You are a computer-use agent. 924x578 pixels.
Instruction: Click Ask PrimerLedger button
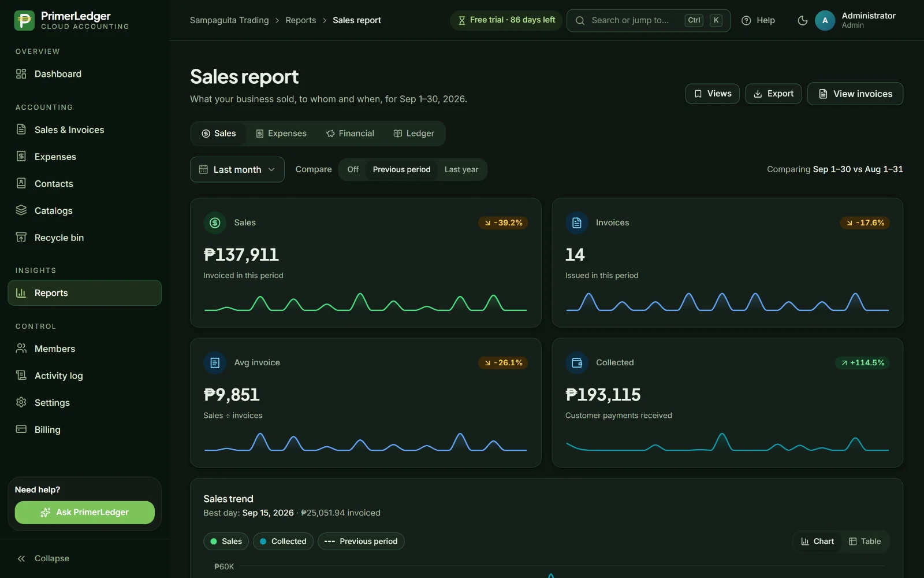click(x=85, y=513)
